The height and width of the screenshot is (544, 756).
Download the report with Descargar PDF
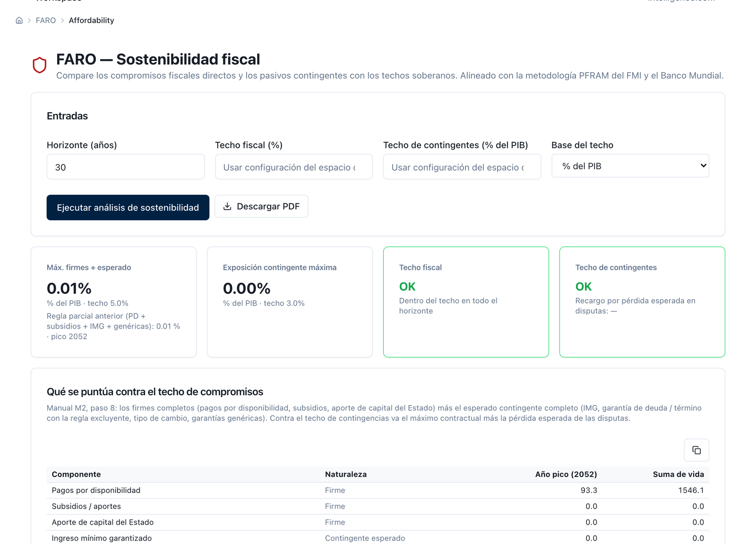click(261, 207)
